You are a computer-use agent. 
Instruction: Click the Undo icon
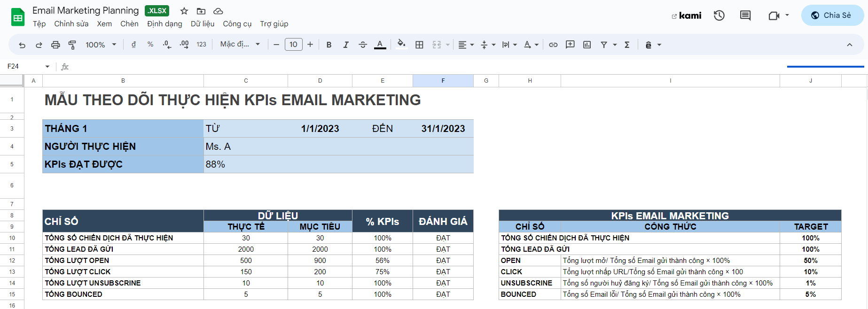[x=22, y=45]
